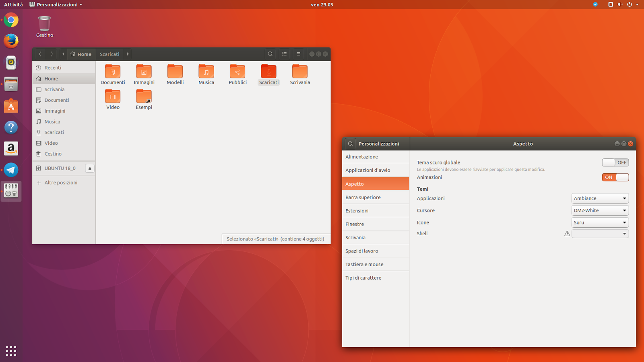
Task: Open the Cestino desktop trash icon
Action: 44,27
